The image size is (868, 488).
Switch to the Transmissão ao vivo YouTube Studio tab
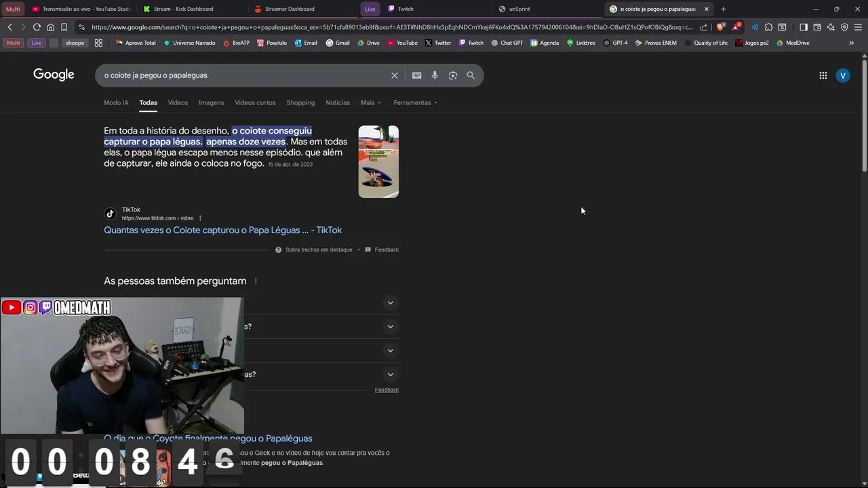(81, 9)
